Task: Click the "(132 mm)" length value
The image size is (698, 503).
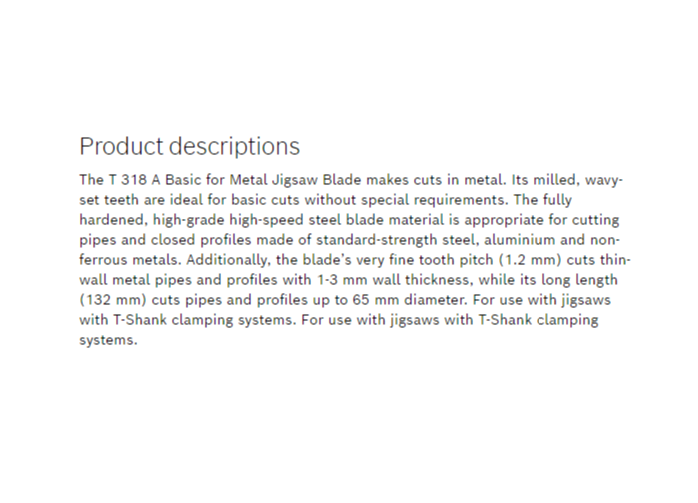Action: tap(113, 300)
